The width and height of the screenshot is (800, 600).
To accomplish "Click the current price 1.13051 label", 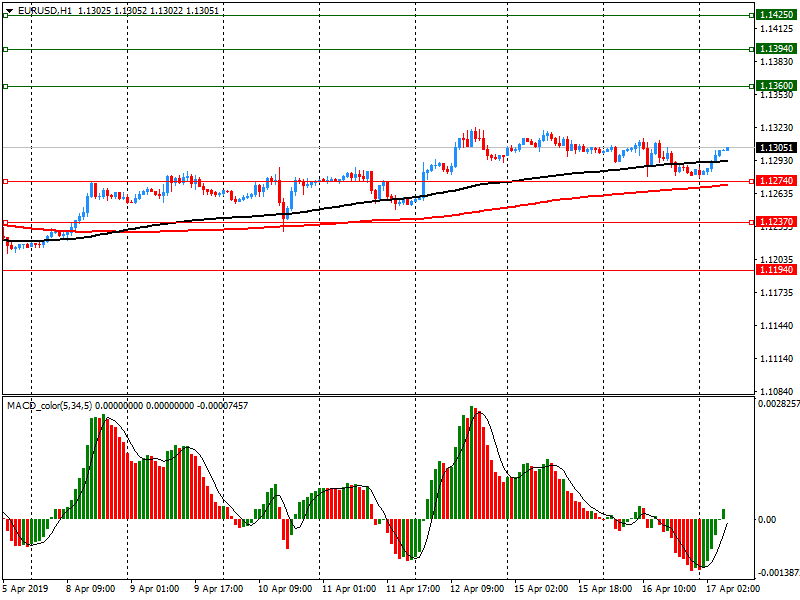I will tap(777, 148).
